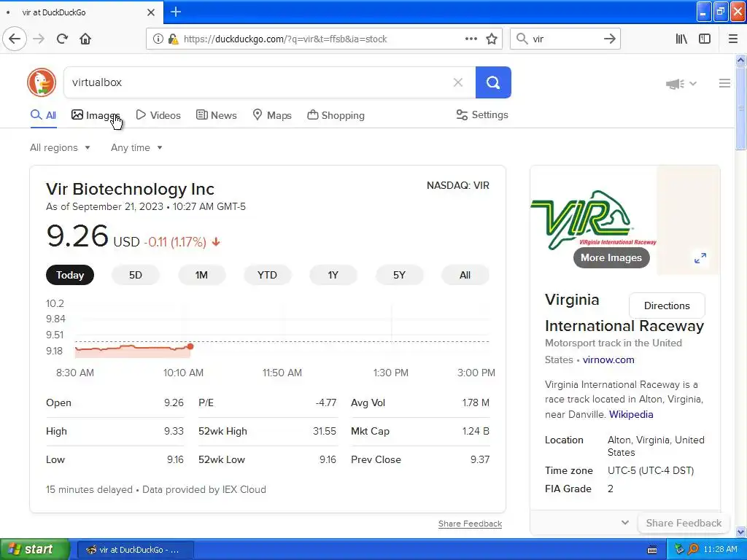
Task: Click the red price point on the stock chart
Action: point(190,346)
